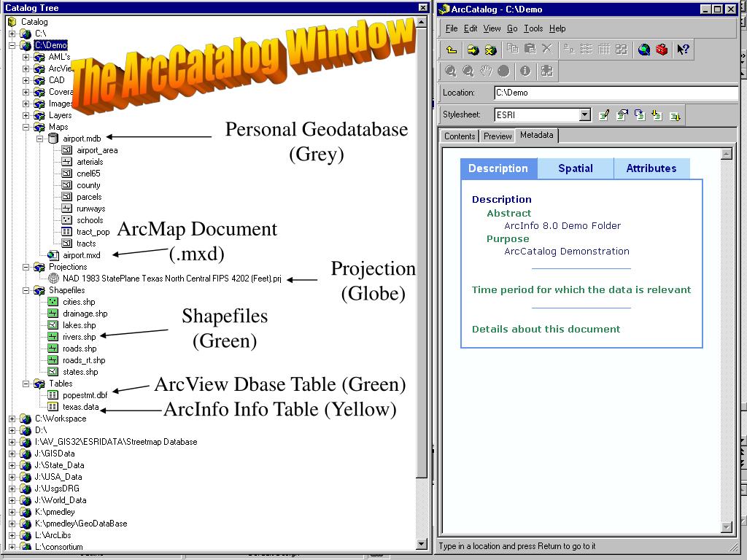Collapse the Tables folder
747x560 pixels.
(x=26, y=384)
